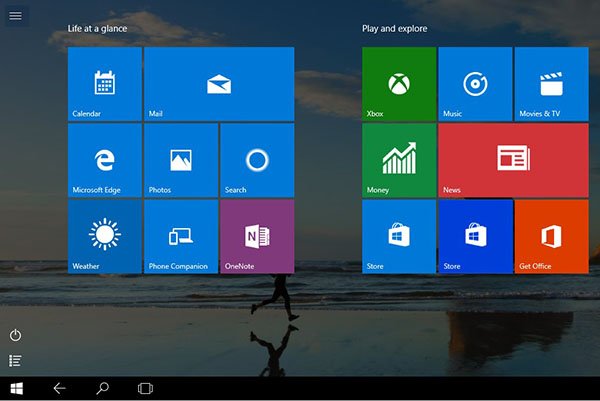This screenshot has width=600, height=401.
Task: Click the Search tile with the circle icon
Action: 256,160
